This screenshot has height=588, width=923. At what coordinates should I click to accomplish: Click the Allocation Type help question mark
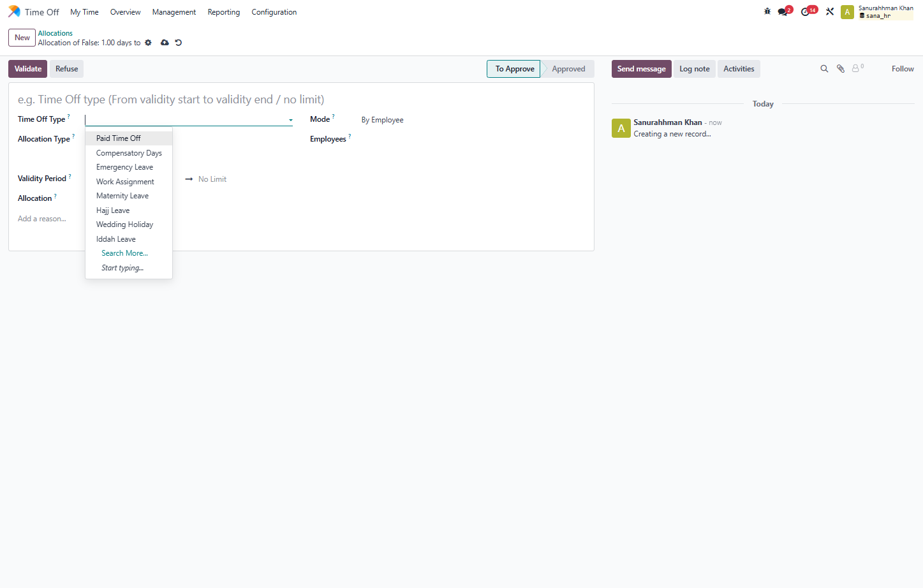(73, 136)
